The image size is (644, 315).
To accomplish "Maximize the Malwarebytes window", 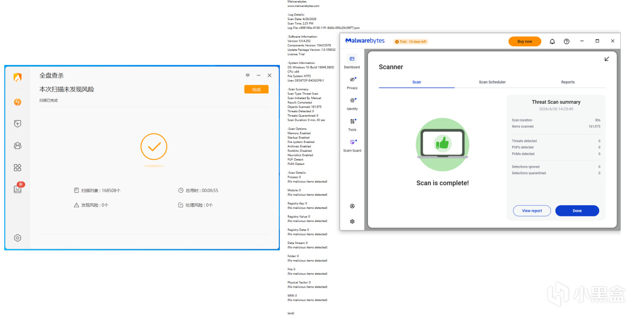I will (597, 41).
